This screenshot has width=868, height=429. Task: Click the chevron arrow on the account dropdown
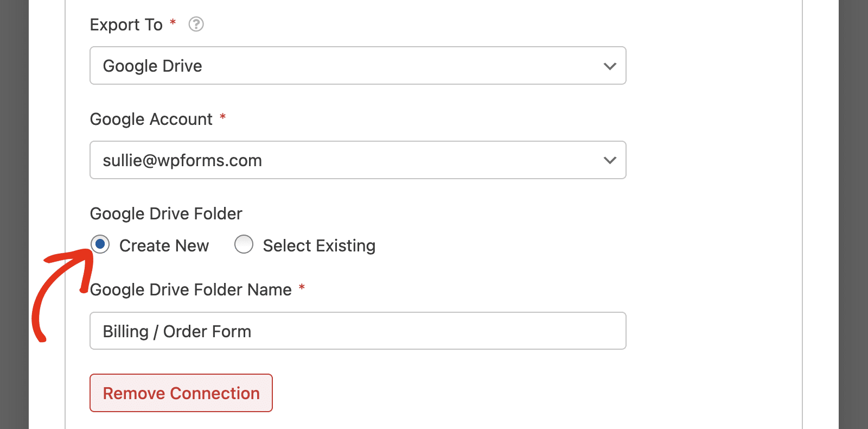(610, 161)
